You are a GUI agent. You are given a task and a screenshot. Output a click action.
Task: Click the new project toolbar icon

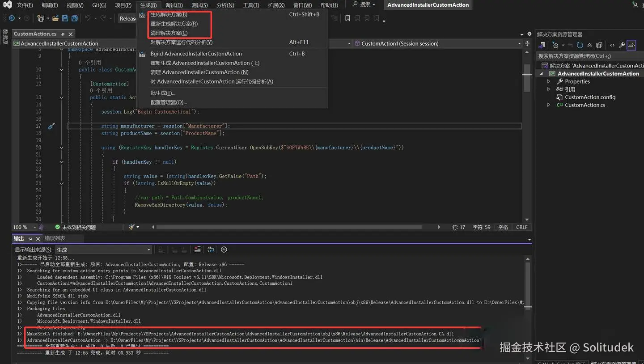41,18
